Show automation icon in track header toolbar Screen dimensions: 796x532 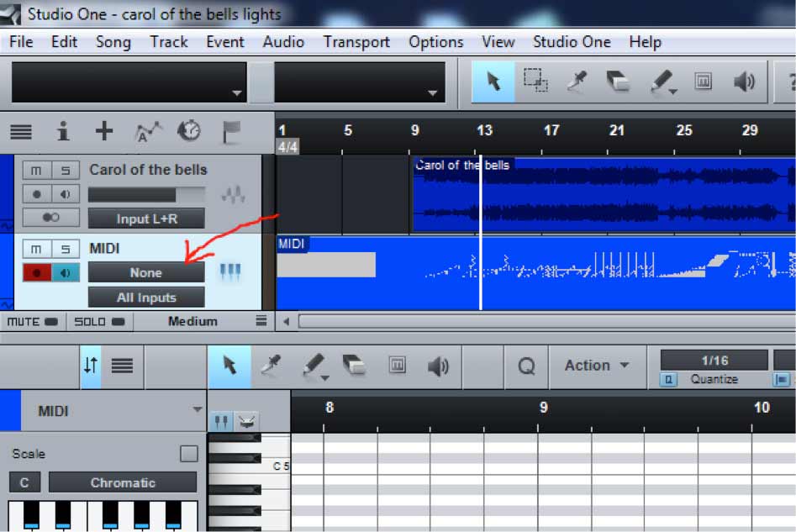tap(148, 131)
